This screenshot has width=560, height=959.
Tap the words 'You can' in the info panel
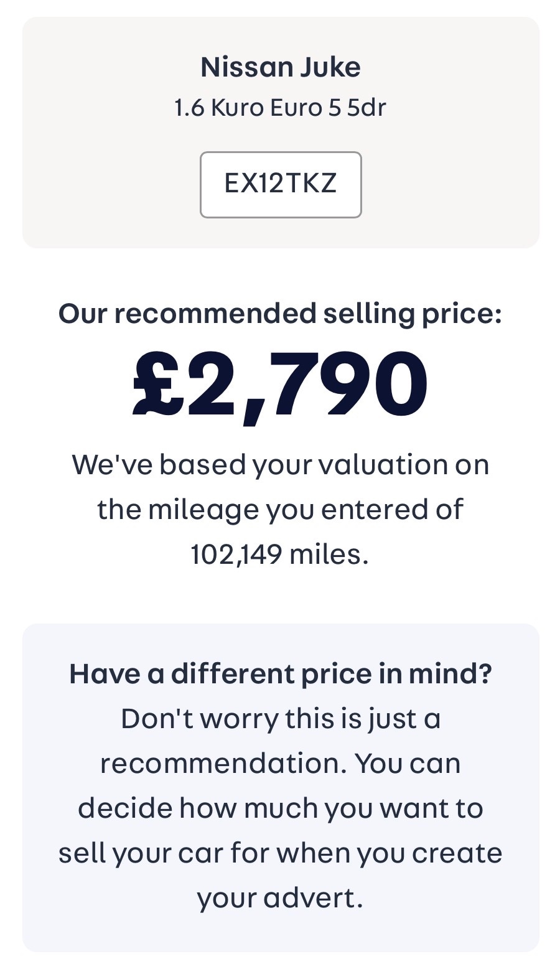(408, 763)
